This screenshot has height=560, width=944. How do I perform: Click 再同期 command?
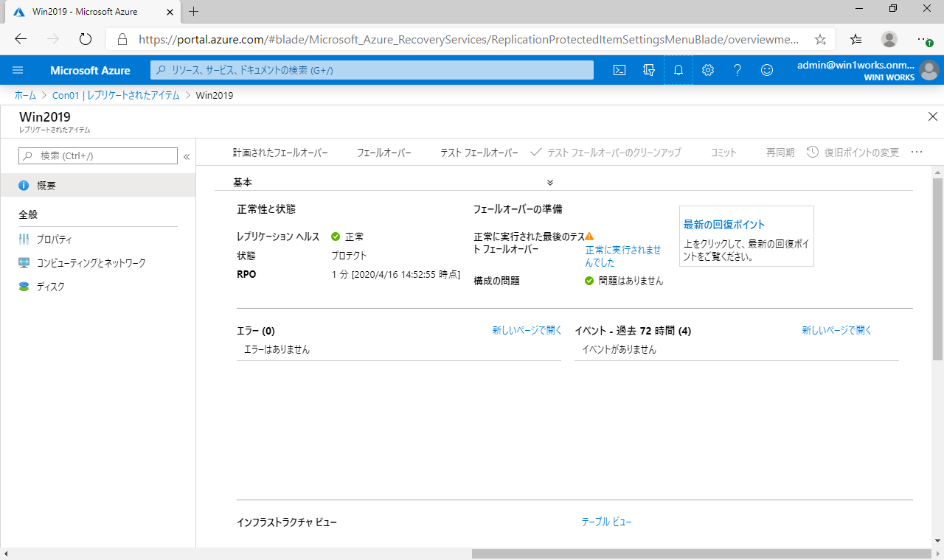780,153
